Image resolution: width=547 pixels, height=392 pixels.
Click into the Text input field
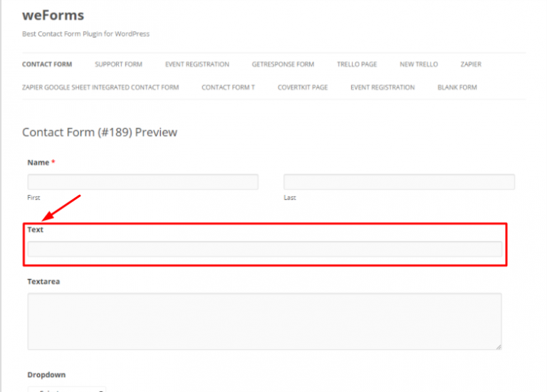point(265,249)
